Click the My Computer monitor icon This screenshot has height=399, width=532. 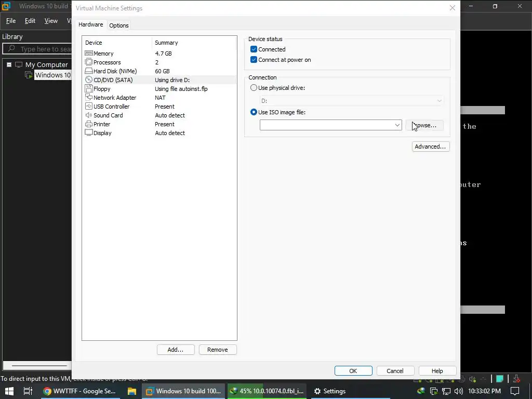[19, 64]
